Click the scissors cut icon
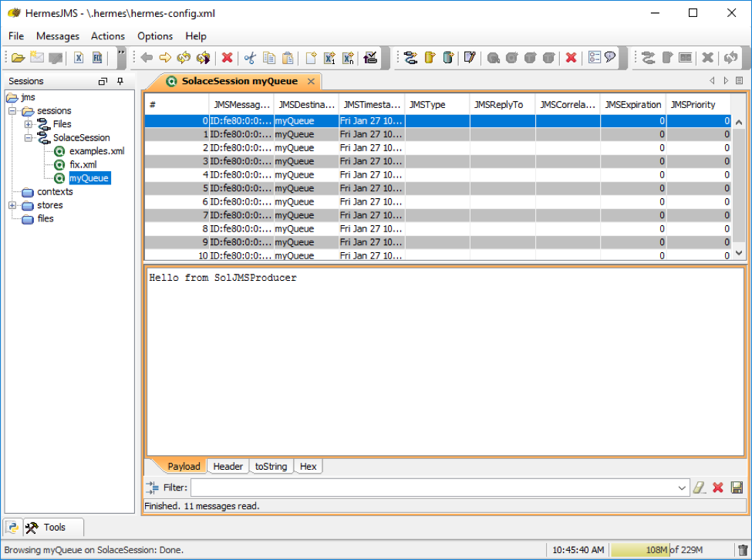 (x=249, y=58)
